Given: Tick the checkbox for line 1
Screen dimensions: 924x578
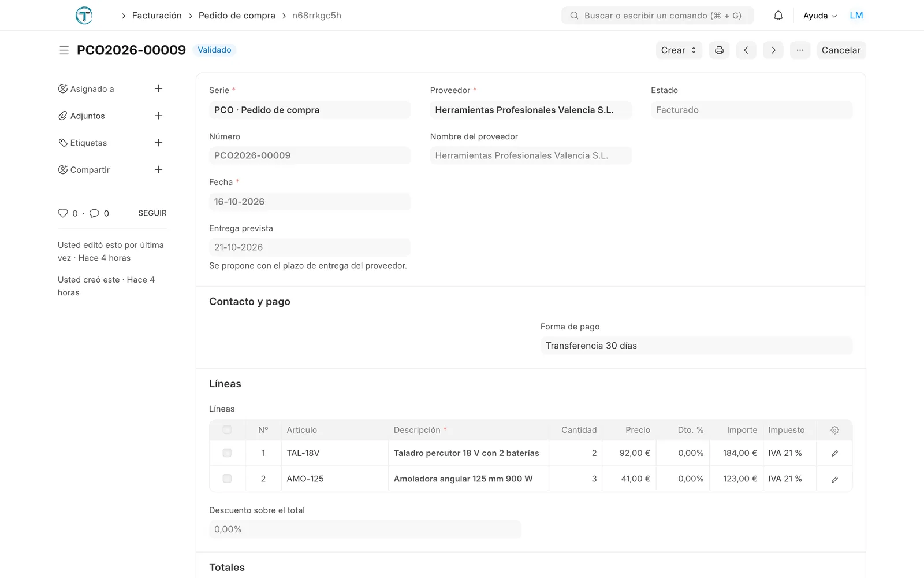Looking at the screenshot, I should pos(227,453).
